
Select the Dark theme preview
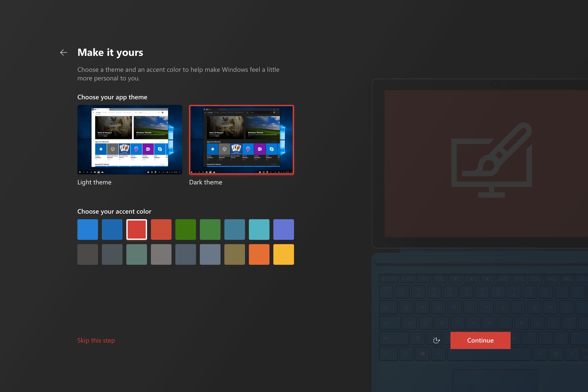[242, 139]
